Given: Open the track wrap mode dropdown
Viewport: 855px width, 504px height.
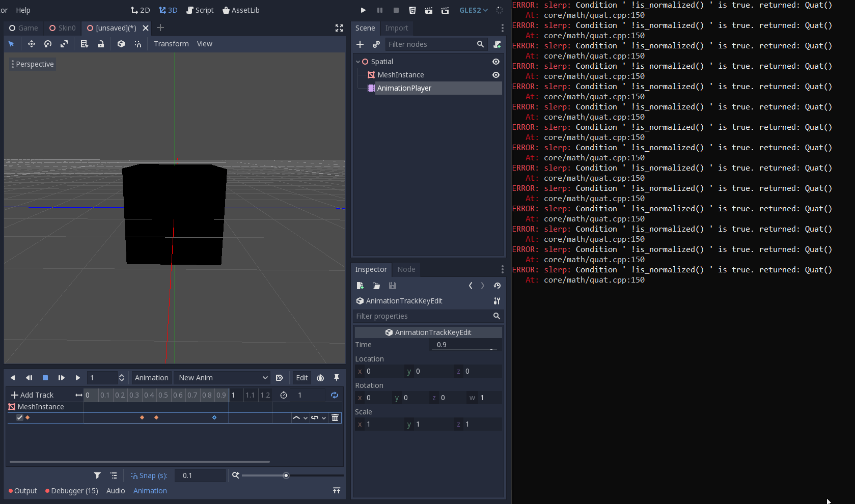Looking at the screenshot, I should [x=318, y=417].
